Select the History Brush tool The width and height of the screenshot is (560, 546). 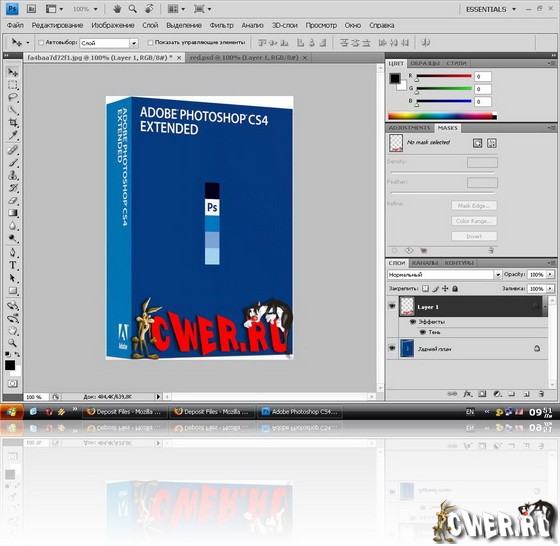[12, 188]
